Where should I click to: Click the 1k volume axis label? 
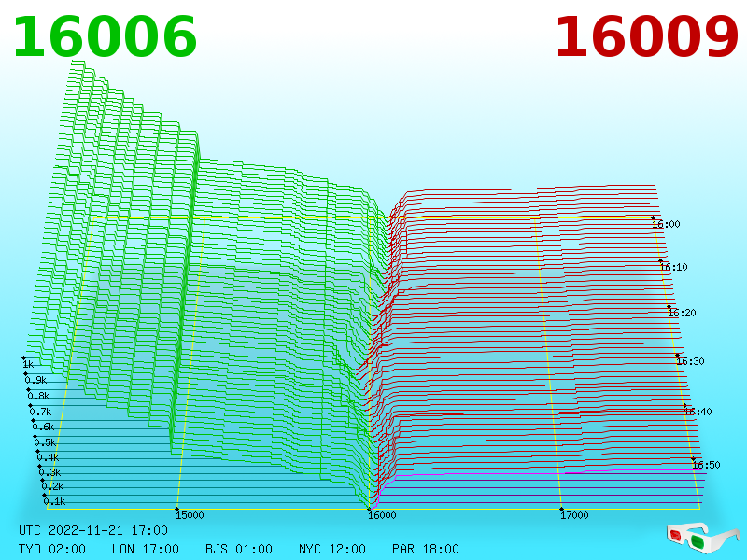pos(28,364)
